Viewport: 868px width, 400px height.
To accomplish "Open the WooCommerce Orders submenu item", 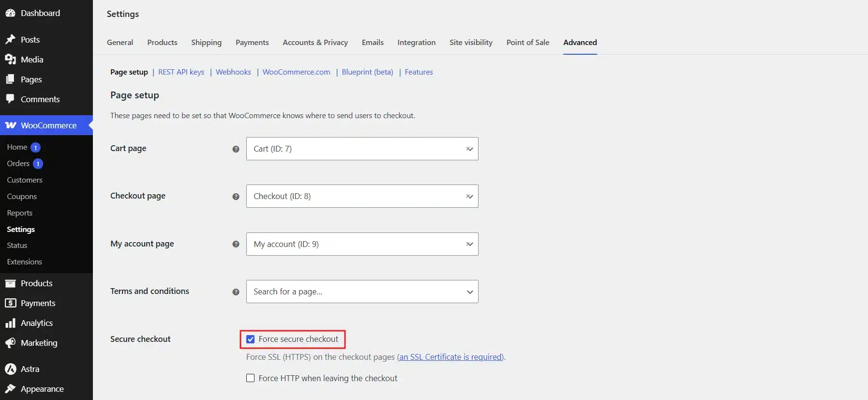I will pos(18,164).
